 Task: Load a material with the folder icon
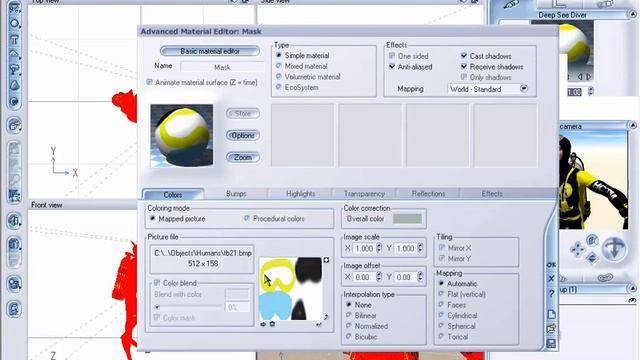pyautogui.click(x=551, y=328)
